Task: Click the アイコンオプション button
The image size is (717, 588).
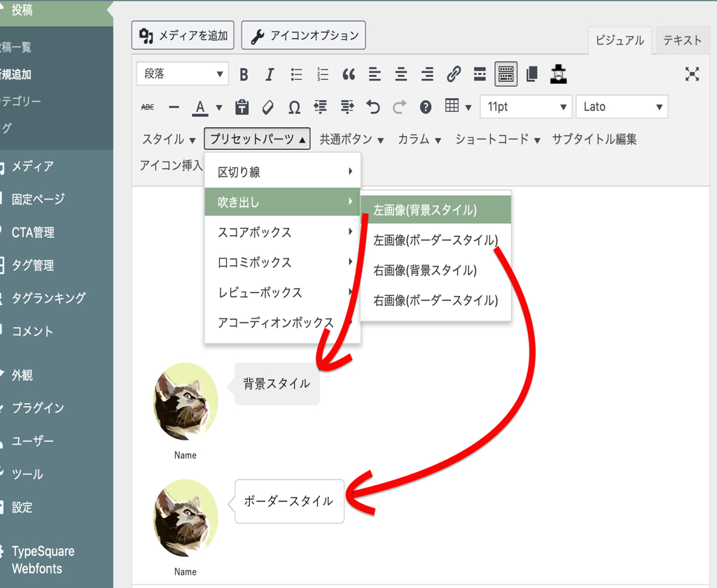Action: tap(304, 36)
